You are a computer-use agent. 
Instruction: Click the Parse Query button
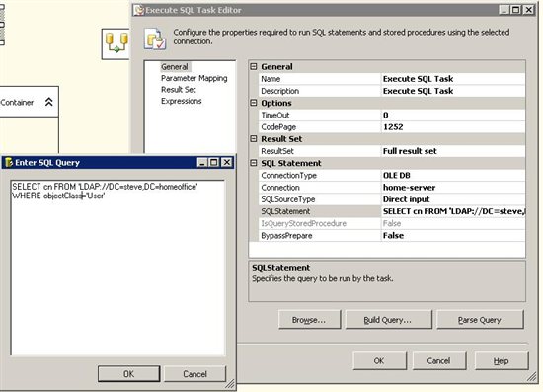pos(480,320)
